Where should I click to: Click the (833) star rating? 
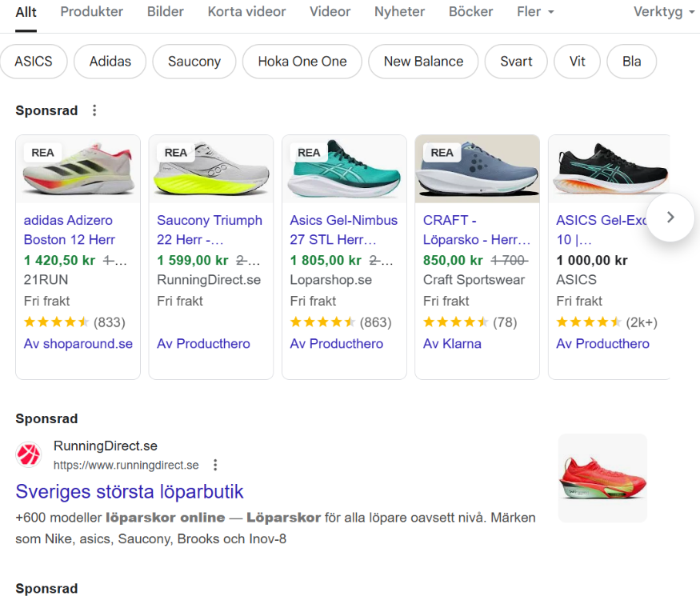[74, 322]
